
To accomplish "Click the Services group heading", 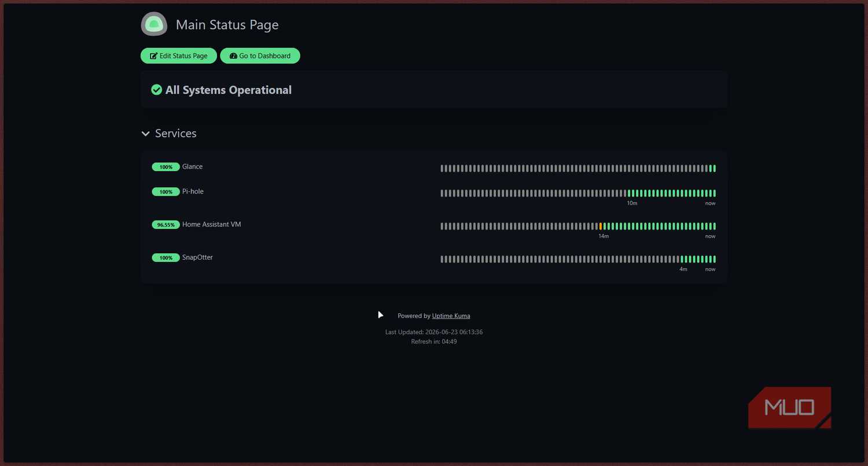I will point(176,134).
